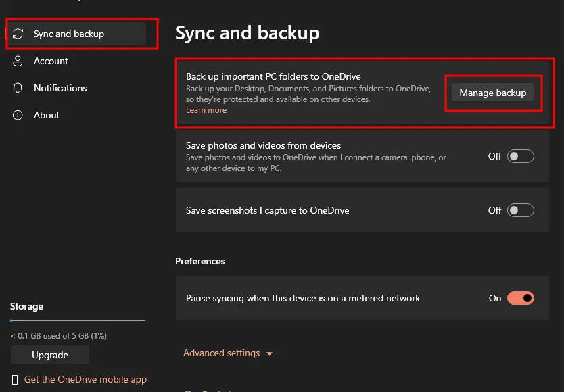Click the storage usage bar

point(78,320)
